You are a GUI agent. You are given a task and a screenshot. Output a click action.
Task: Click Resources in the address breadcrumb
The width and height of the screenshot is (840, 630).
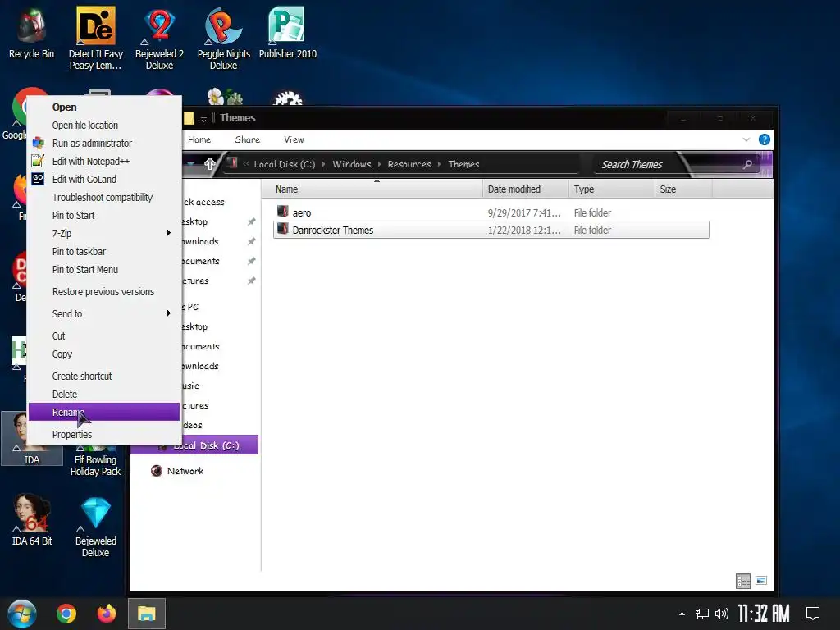coord(409,164)
